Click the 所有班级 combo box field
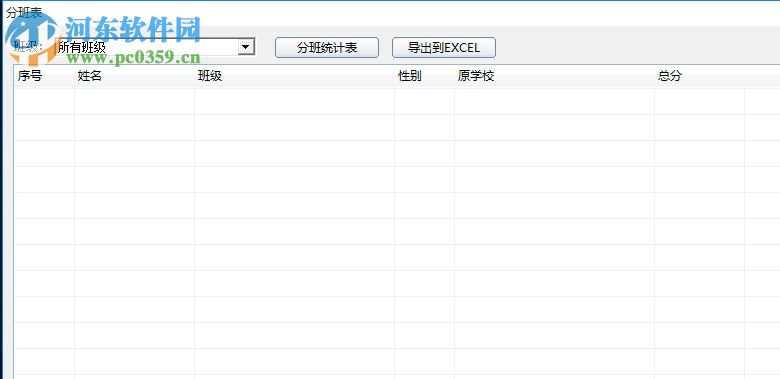 click(154, 47)
